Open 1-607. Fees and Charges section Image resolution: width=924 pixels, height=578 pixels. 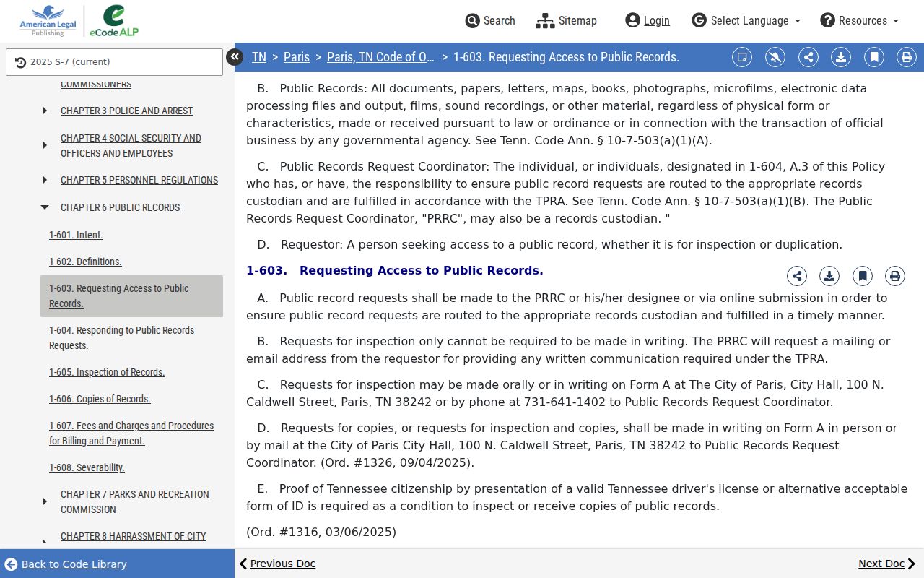131,433
